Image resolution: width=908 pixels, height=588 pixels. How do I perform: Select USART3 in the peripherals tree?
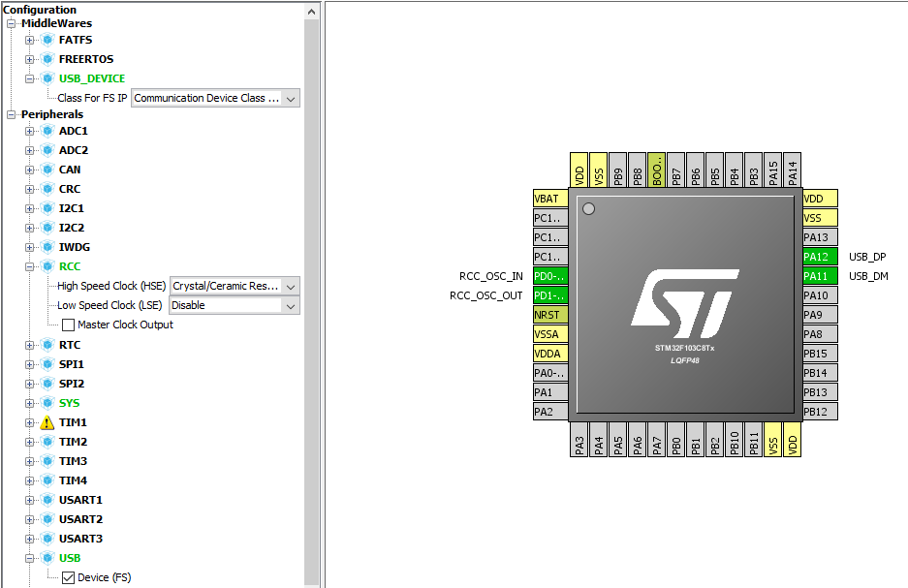coord(80,539)
